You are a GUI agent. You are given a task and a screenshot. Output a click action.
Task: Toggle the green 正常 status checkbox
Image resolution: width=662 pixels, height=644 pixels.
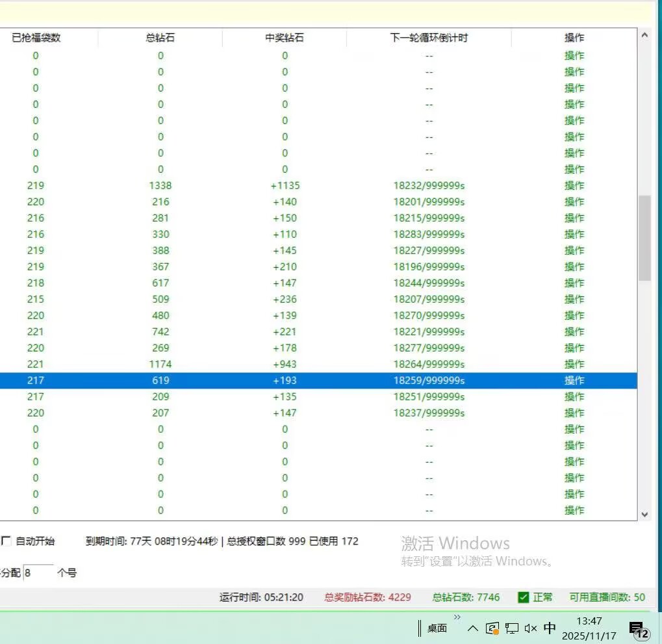[x=524, y=597]
